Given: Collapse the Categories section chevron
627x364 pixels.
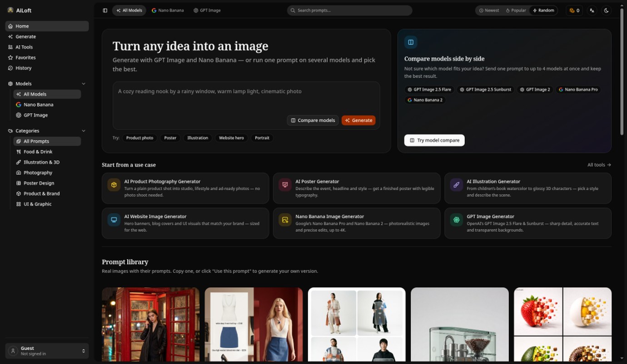Looking at the screenshot, I should (x=84, y=131).
